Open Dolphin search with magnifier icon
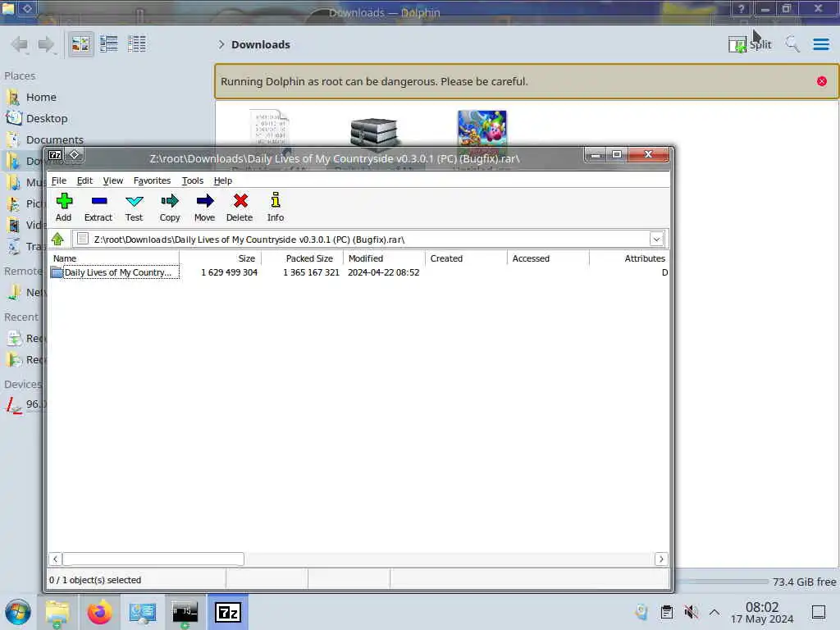 point(792,44)
